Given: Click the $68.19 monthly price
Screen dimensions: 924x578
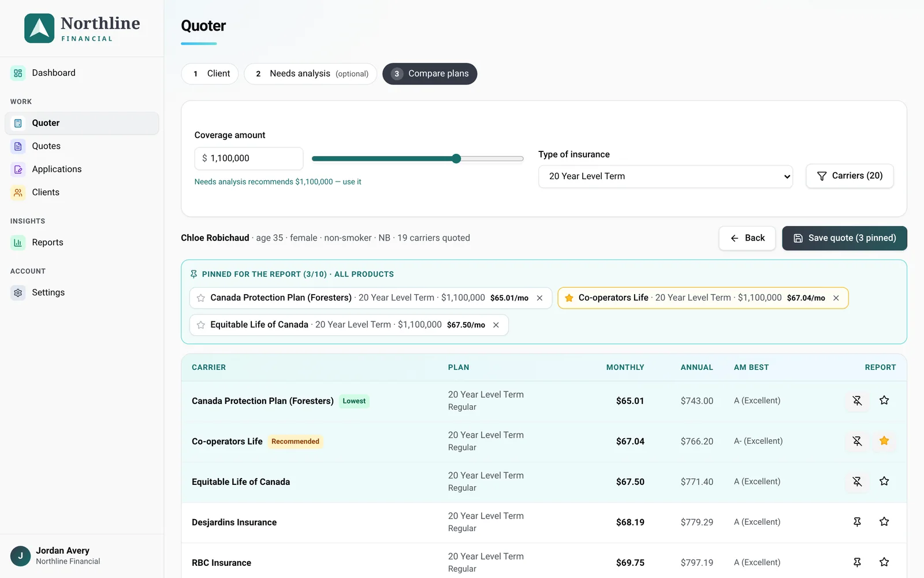Looking at the screenshot, I should pos(630,523).
